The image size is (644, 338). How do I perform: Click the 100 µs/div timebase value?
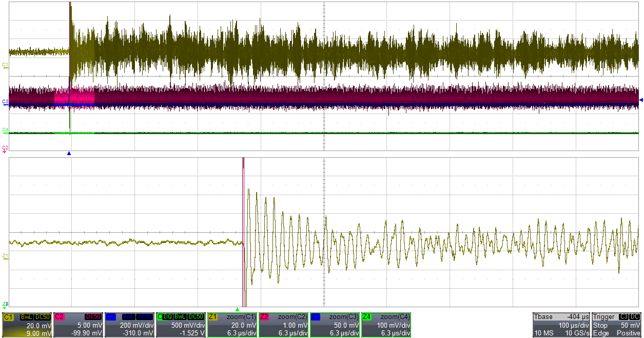coord(574,325)
